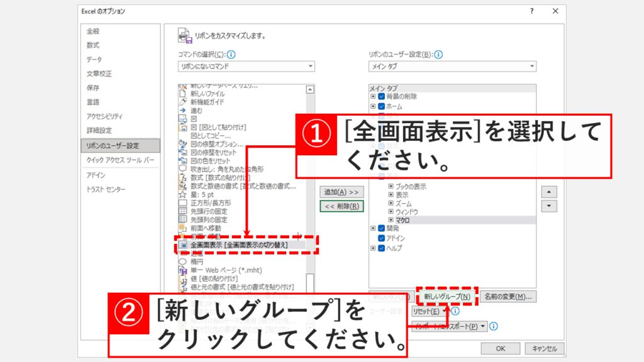The image size is (644, 362).
Task: Click the 先頭行の固定 table icon
Action: [x=183, y=211]
